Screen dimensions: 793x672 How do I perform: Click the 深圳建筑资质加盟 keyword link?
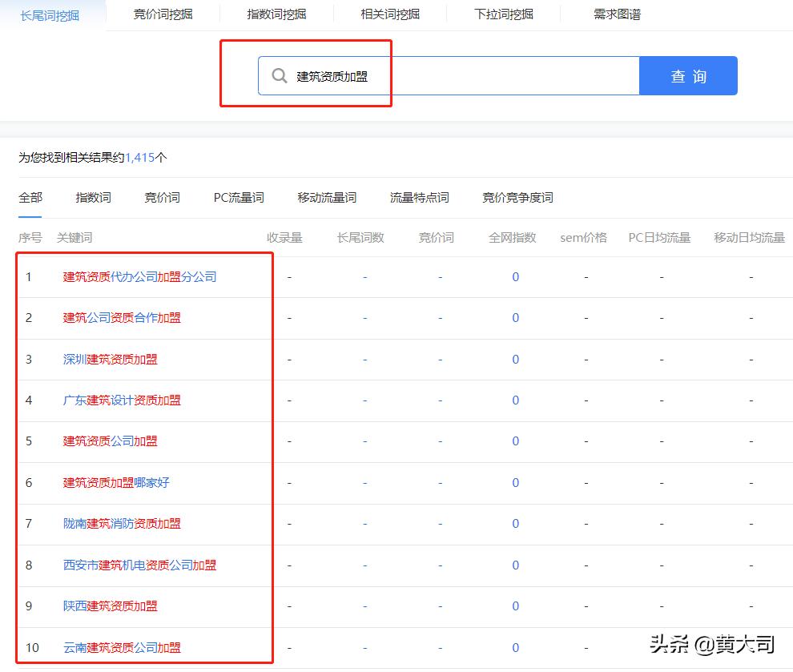point(110,359)
